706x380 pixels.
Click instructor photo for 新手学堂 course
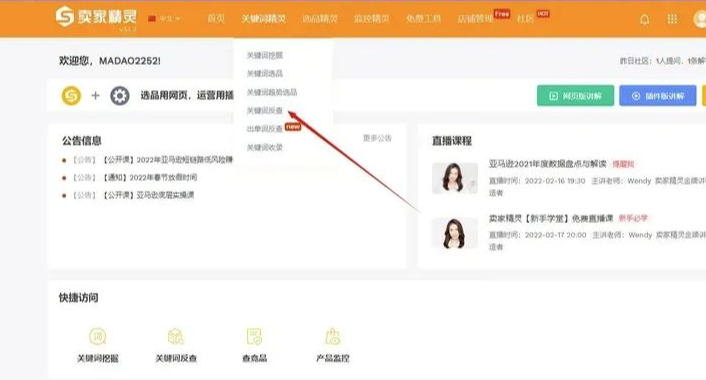[x=455, y=233]
